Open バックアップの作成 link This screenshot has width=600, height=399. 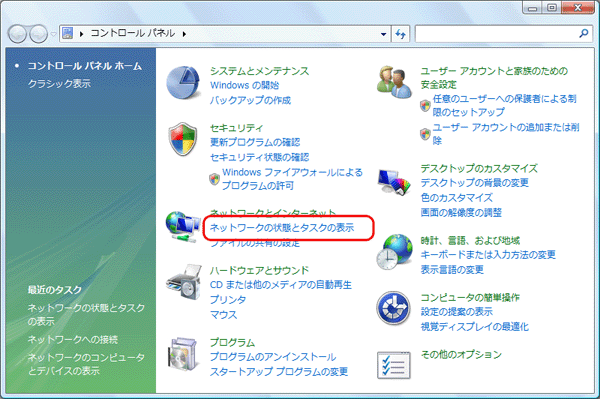(250, 100)
